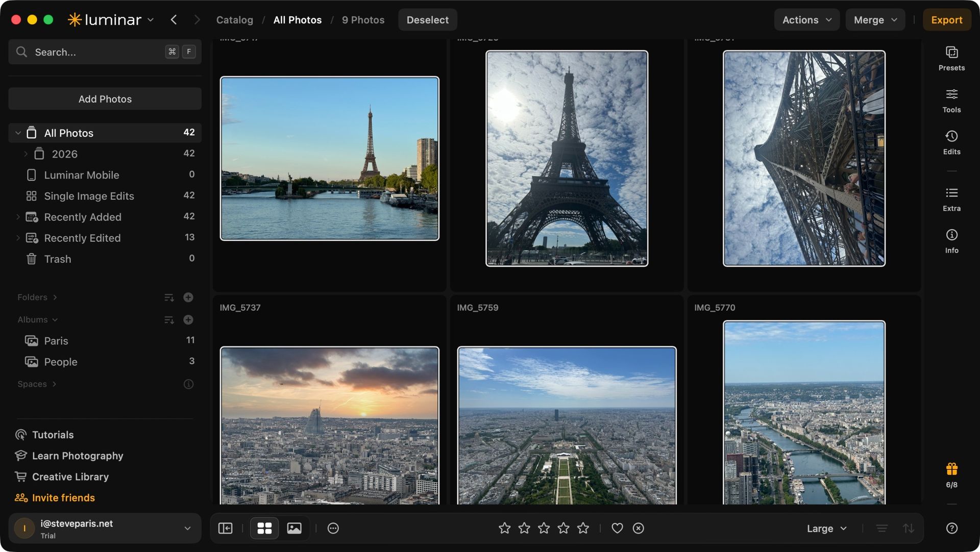This screenshot has height=552, width=980.
Task: Click the Export button
Action: tap(946, 20)
